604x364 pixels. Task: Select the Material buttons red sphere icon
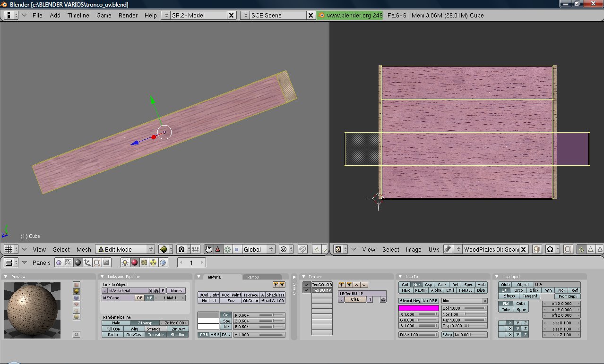(x=135, y=262)
